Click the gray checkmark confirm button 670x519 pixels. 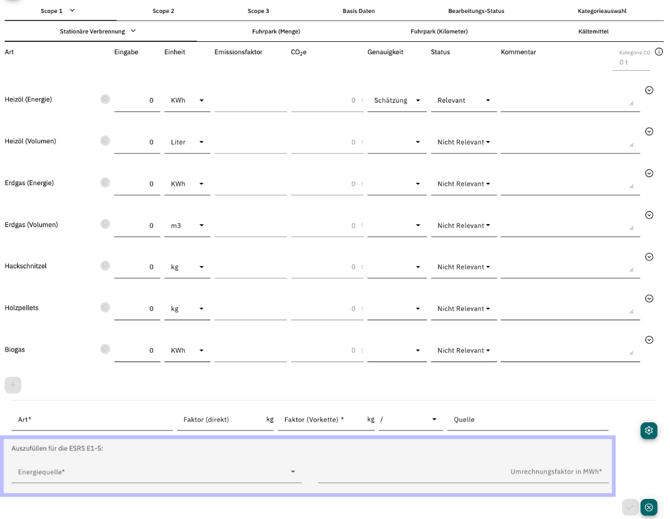[x=630, y=507]
